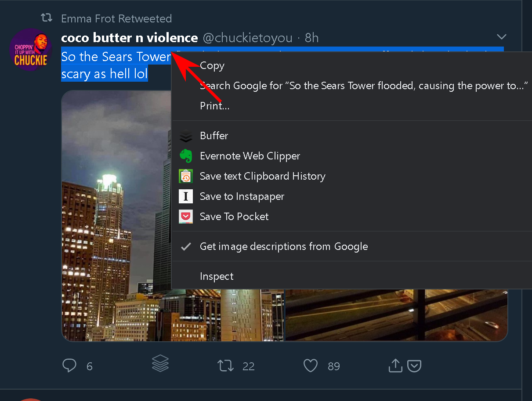Click the Evernote elephant icon in menu
532x401 pixels.
pyautogui.click(x=186, y=156)
